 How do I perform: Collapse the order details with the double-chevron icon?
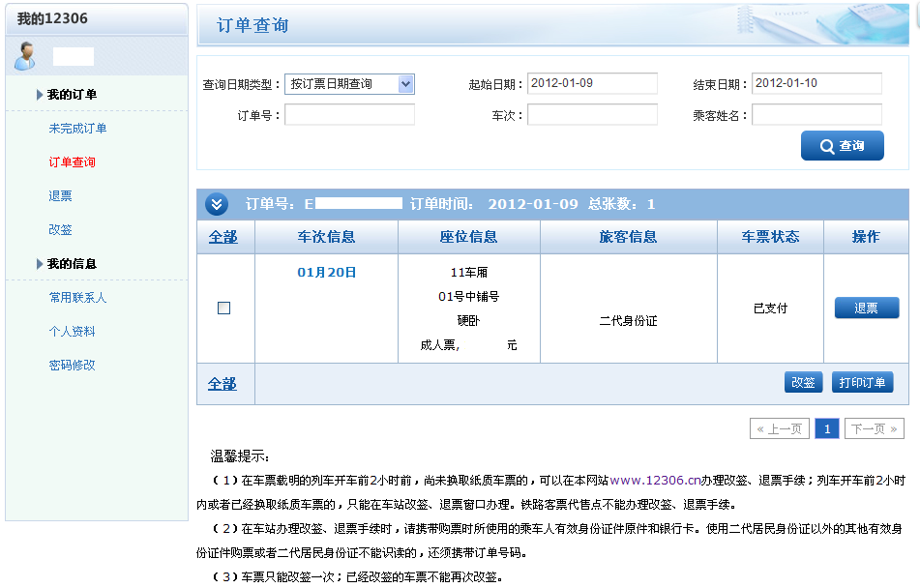point(218,204)
